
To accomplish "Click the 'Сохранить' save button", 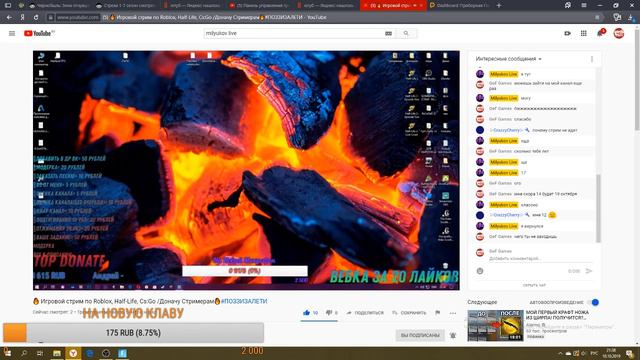I will 409,313.
